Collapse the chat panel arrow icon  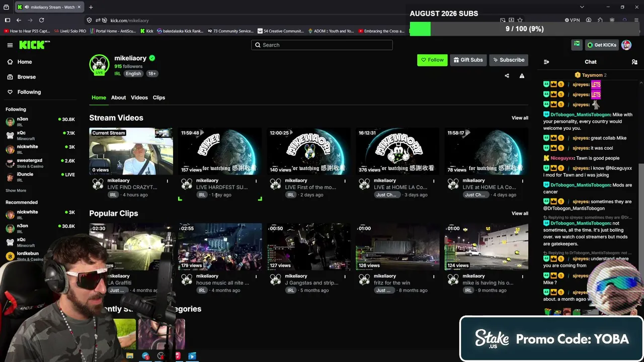coord(546,62)
